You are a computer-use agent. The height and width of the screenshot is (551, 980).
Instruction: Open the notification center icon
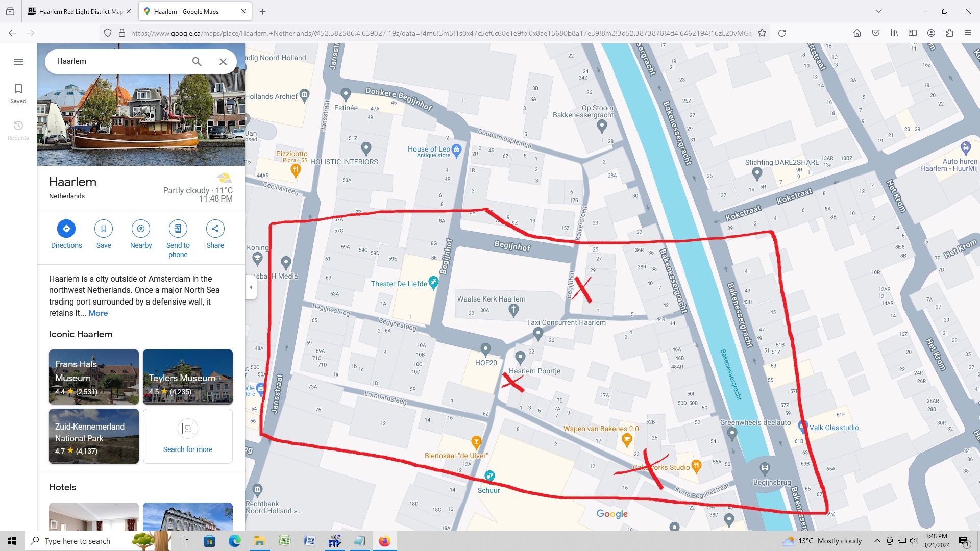964,541
